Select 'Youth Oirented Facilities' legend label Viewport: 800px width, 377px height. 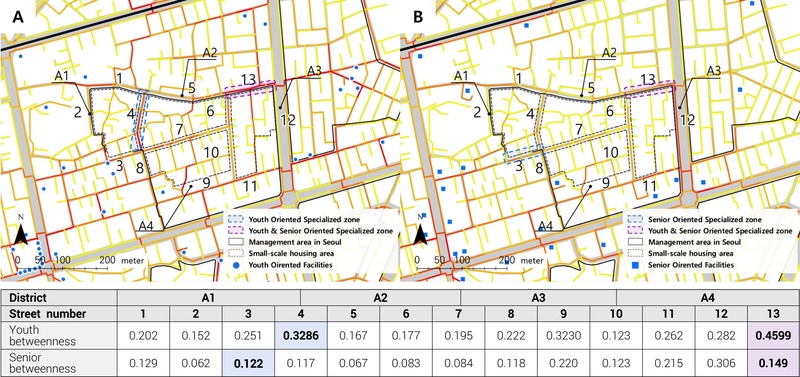point(290,265)
